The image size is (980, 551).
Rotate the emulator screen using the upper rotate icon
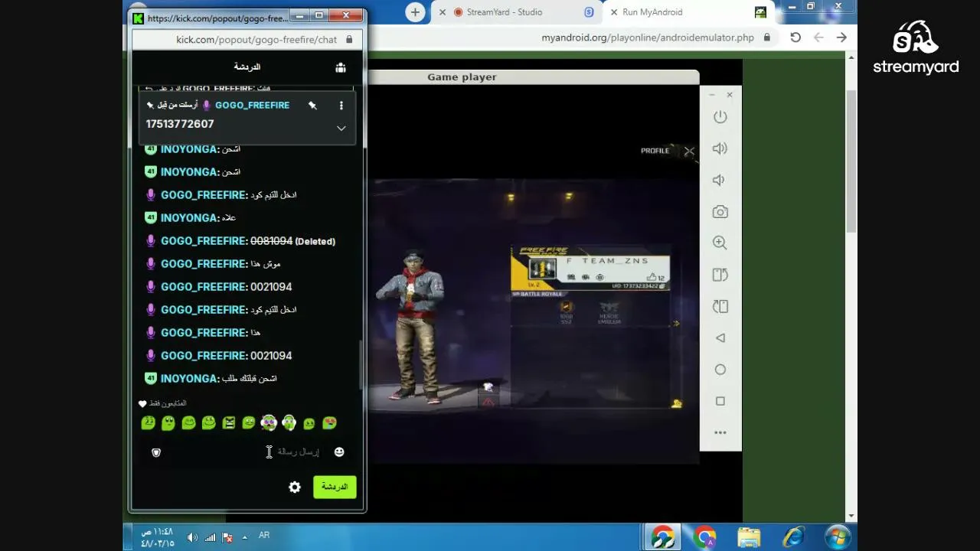[x=720, y=275]
